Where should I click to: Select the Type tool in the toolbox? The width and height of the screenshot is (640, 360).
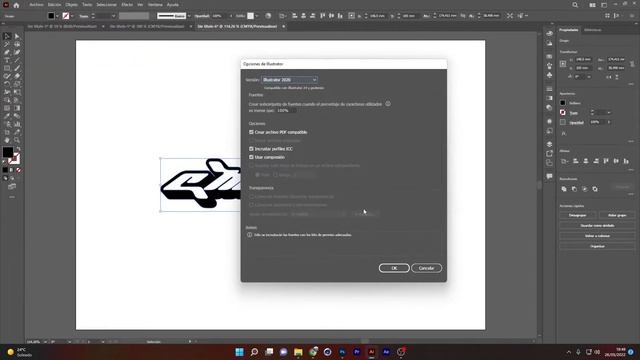pos(7,60)
